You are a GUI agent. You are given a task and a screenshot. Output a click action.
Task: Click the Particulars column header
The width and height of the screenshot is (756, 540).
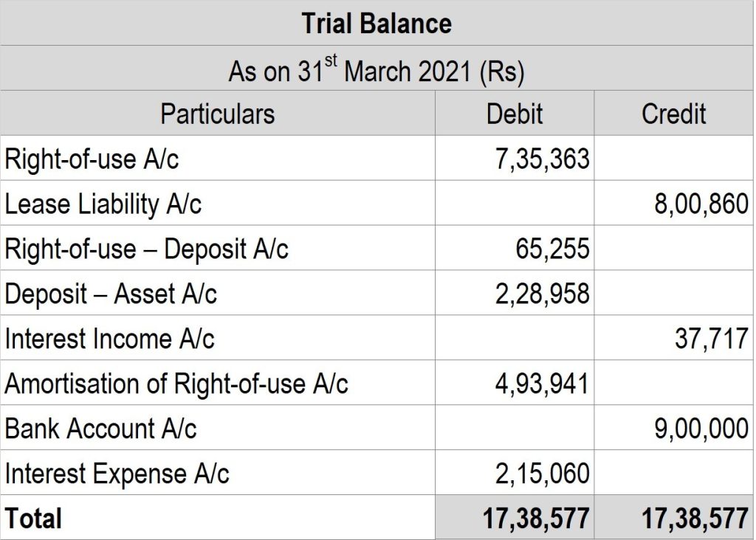pyautogui.click(x=217, y=114)
